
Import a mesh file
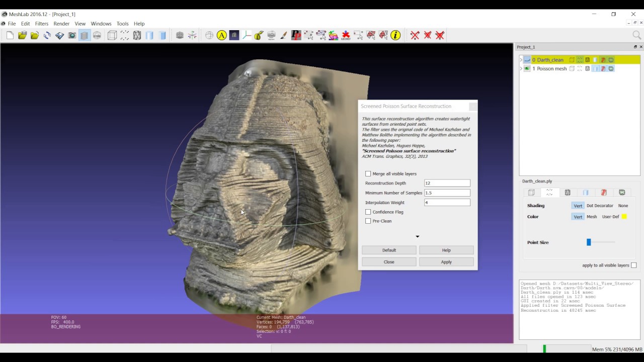(x=35, y=35)
